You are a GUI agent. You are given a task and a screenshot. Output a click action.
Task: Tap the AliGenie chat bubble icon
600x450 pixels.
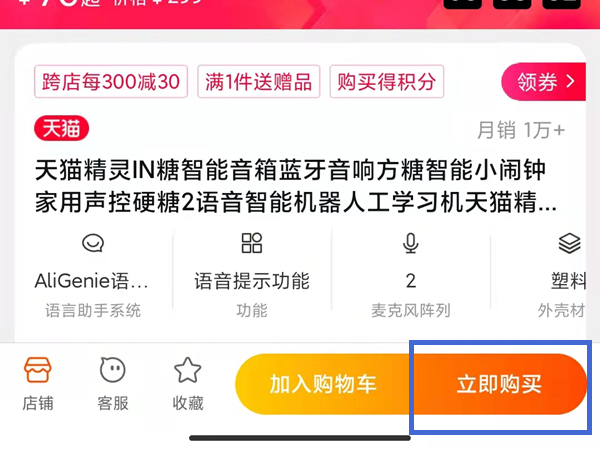coord(93,243)
